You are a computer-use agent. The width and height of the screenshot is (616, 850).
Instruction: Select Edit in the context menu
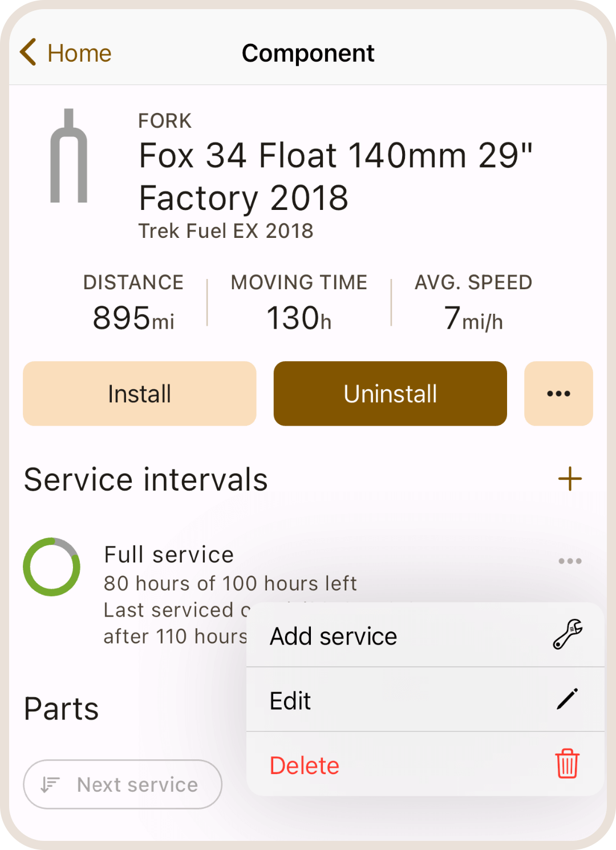click(290, 701)
